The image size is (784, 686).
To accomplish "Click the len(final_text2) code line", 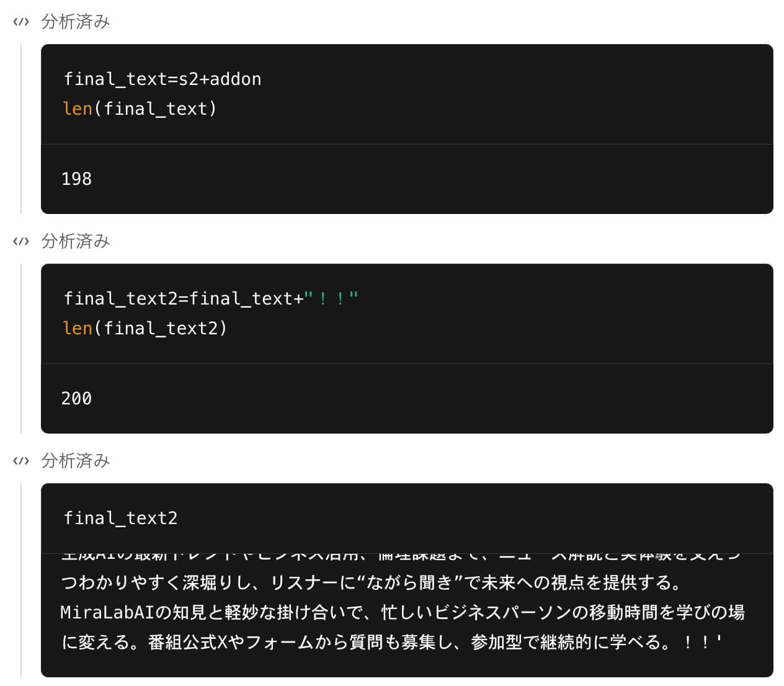I will coord(145,329).
